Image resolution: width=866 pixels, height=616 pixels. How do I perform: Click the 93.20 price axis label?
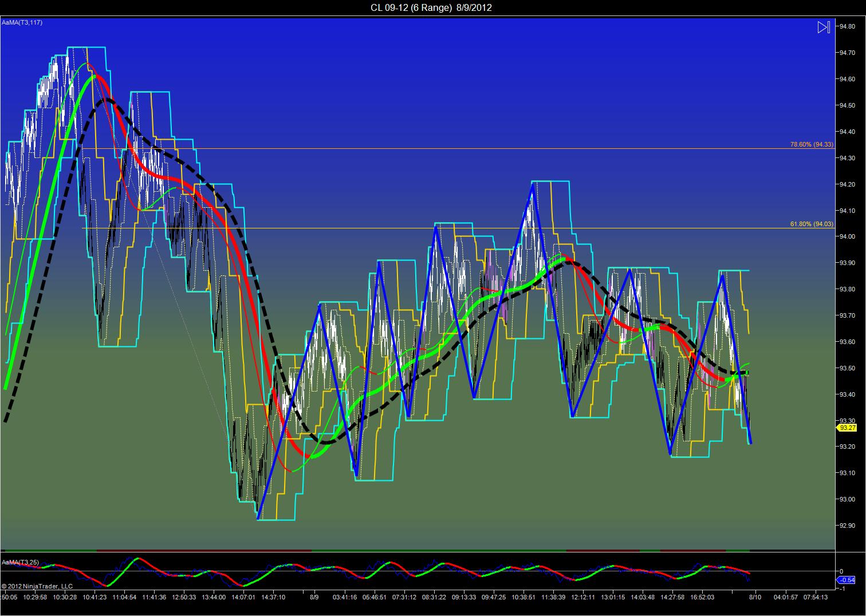848,447
